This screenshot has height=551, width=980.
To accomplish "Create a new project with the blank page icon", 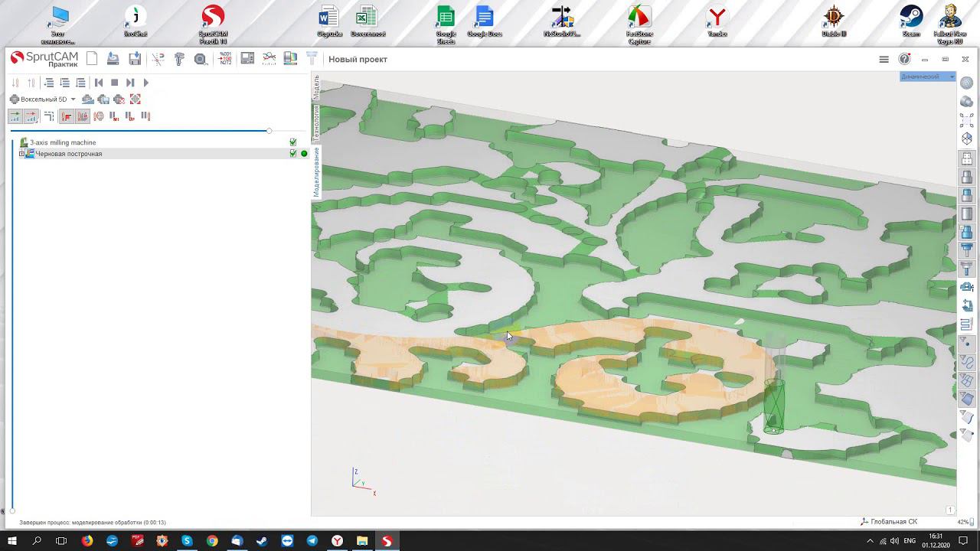I will [92, 59].
